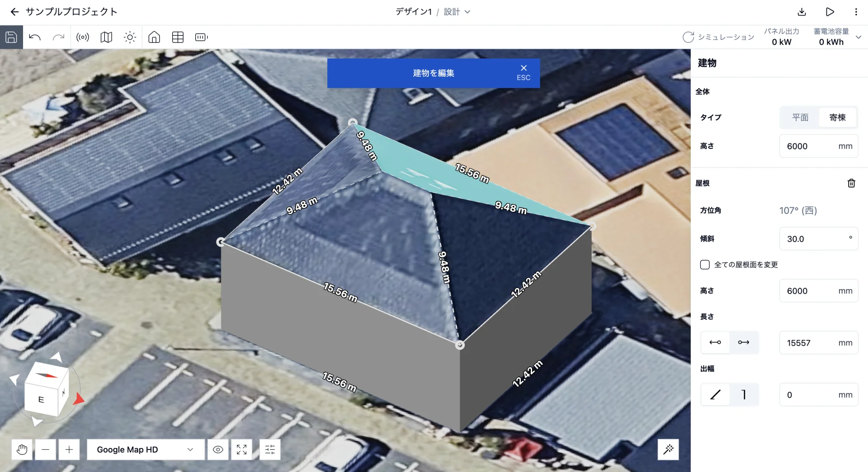Download the design with the download icon
This screenshot has width=868, height=472.
802,12
